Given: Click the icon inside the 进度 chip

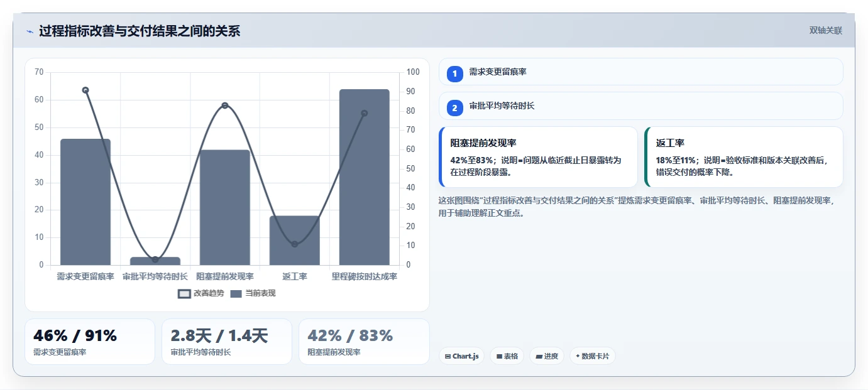Looking at the screenshot, I should coord(539,356).
